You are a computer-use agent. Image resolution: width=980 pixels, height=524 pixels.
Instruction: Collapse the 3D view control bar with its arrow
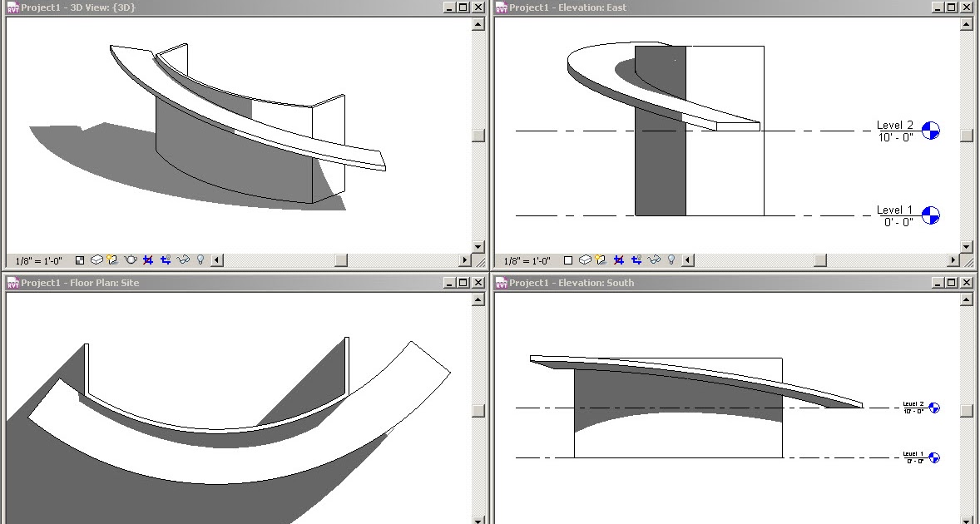[216, 260]
